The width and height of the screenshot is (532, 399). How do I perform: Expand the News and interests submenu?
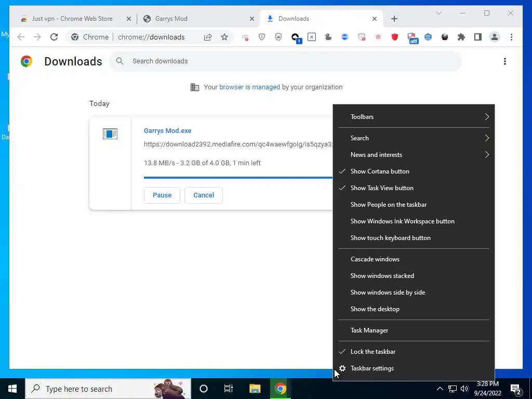click(414, 155)
